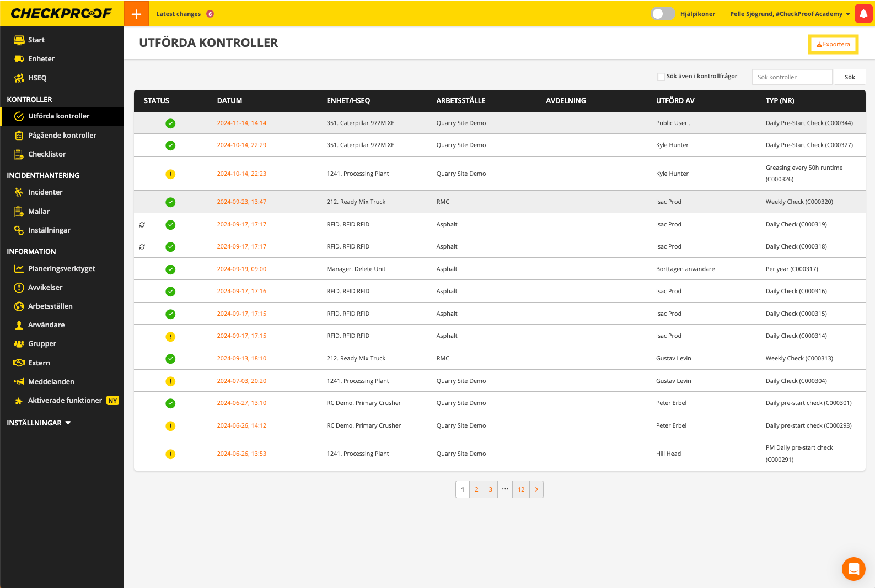Toggle the Hjälpikoner switch
Image resolution: width=875 pixels, height=588 pixels.
pos(662,14)
